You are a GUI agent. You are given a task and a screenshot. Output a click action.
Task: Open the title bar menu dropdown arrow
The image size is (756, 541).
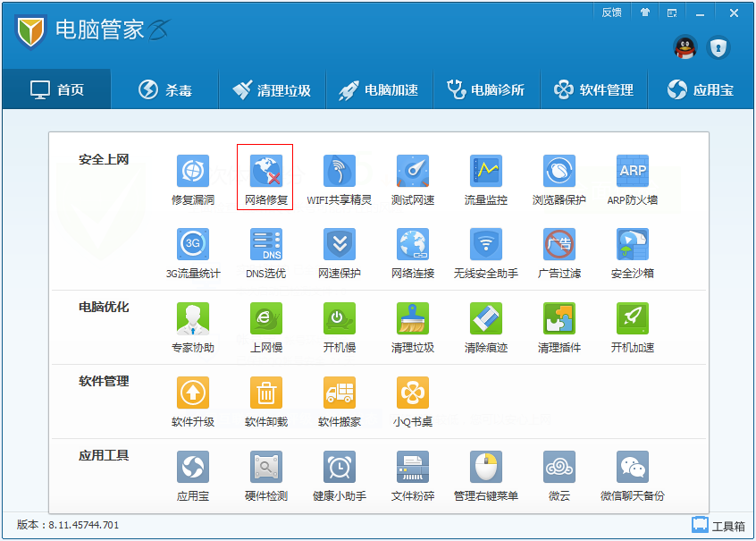click(670, 13)
